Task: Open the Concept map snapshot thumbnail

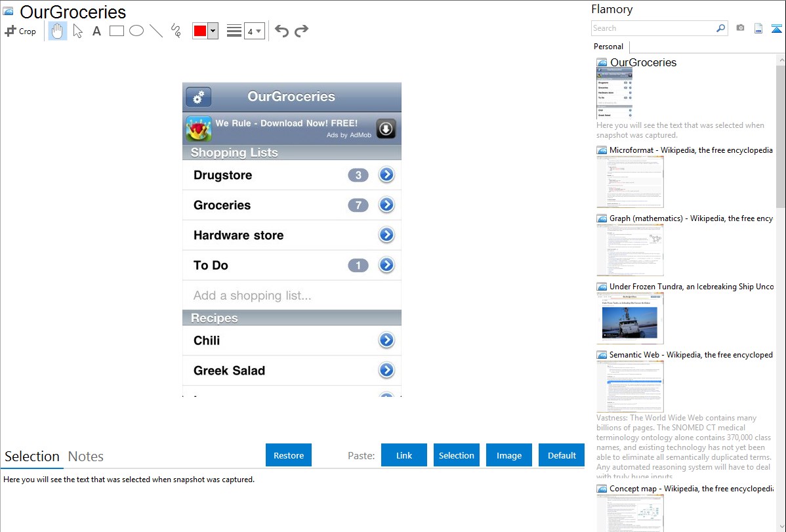Action: [630, 513]
